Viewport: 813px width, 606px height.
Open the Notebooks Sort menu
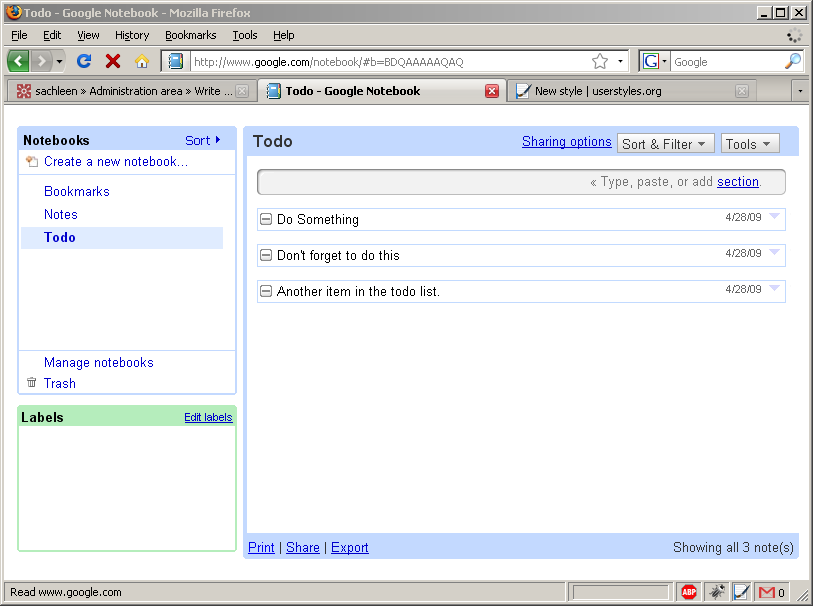pos(203,140)
